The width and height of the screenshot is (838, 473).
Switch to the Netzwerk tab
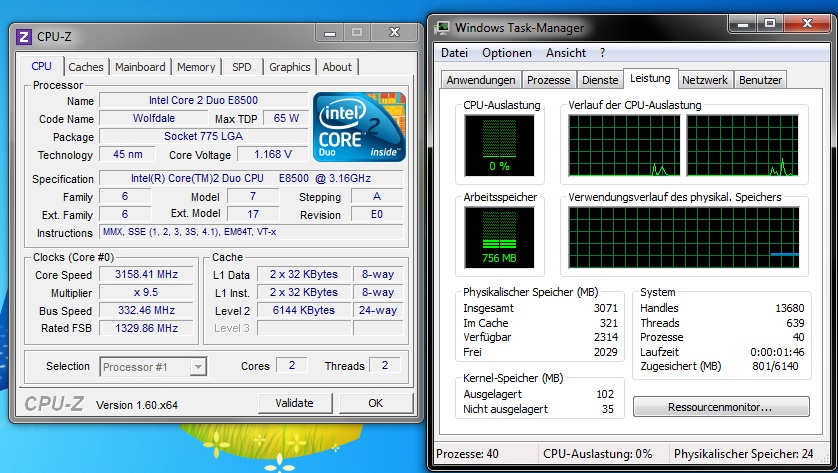coord(704,80)
